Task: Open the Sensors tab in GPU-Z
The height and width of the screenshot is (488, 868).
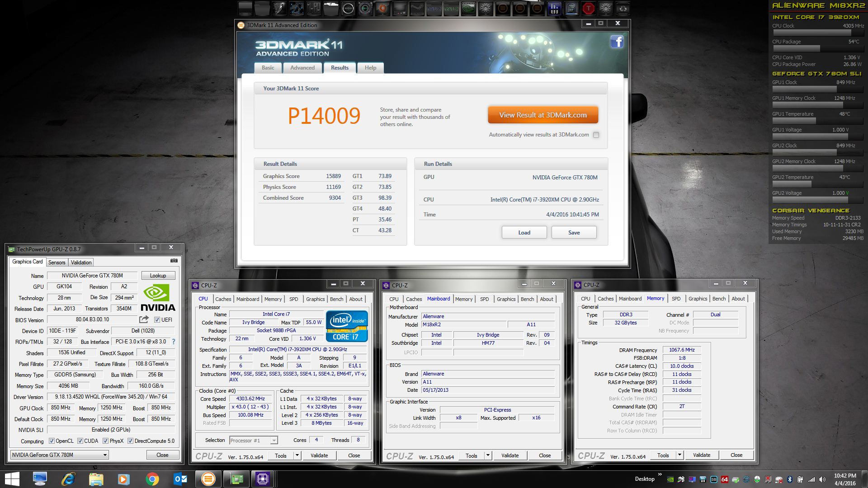Action: coord(57,262)
